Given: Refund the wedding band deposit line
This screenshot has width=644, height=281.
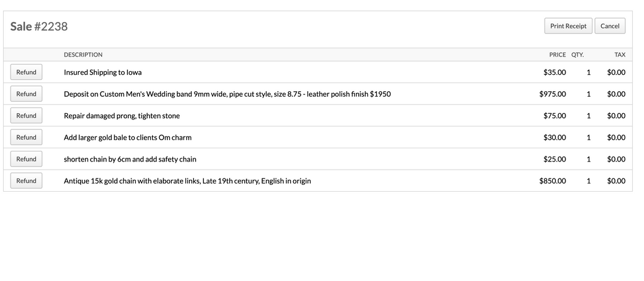Looking at the screenshot, I should point(26,94).
